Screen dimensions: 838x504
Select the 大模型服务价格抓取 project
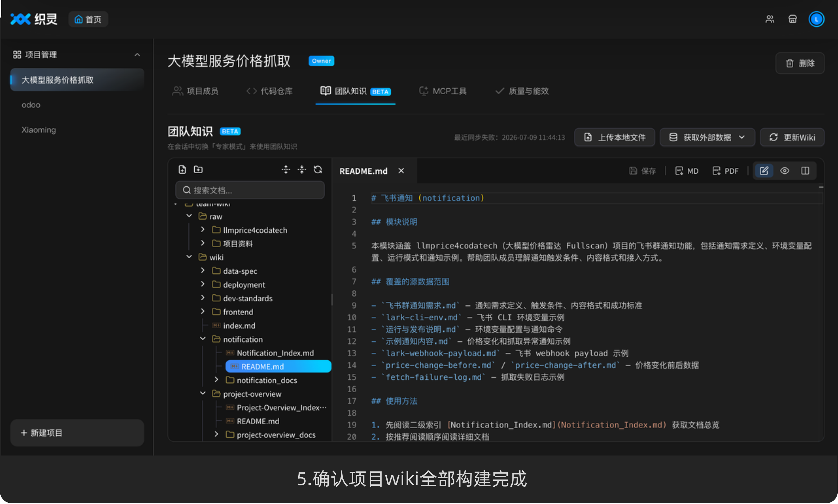tap(77, 80)
